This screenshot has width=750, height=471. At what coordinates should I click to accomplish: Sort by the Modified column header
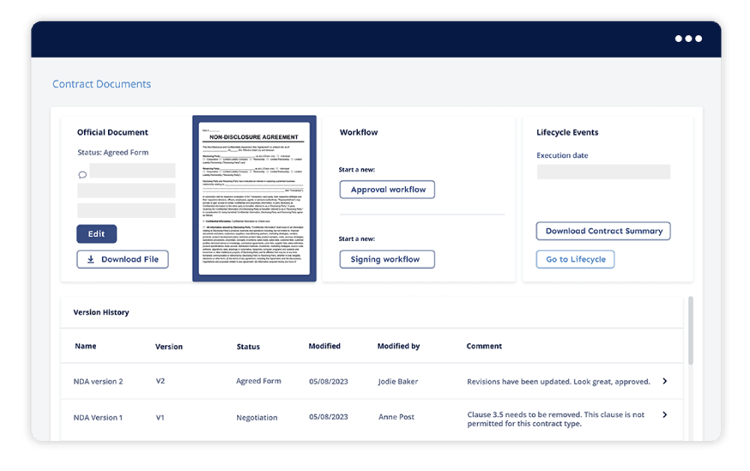325,346
